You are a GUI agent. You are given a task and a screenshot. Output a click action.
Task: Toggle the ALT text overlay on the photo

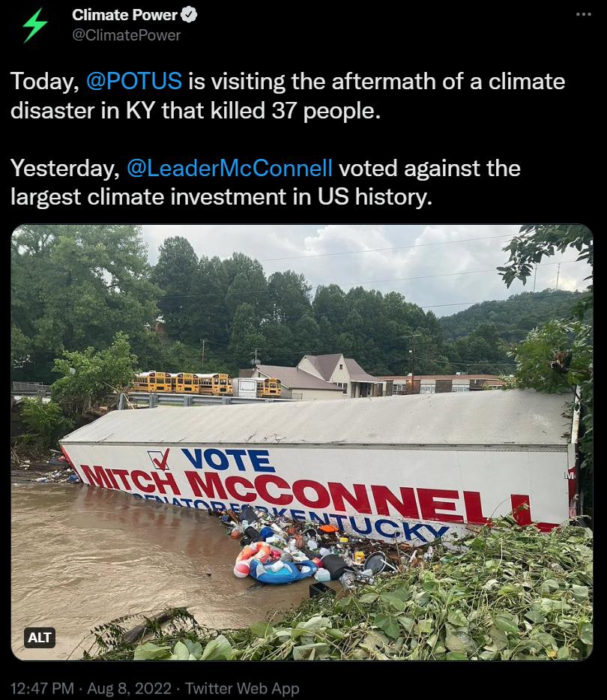tap(40, 638)
